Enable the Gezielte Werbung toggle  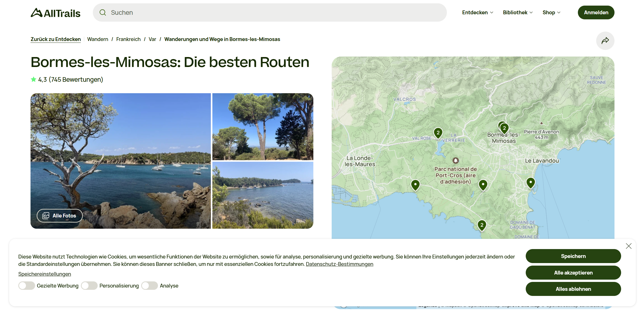pyautogui.click(x=26, y=286)
